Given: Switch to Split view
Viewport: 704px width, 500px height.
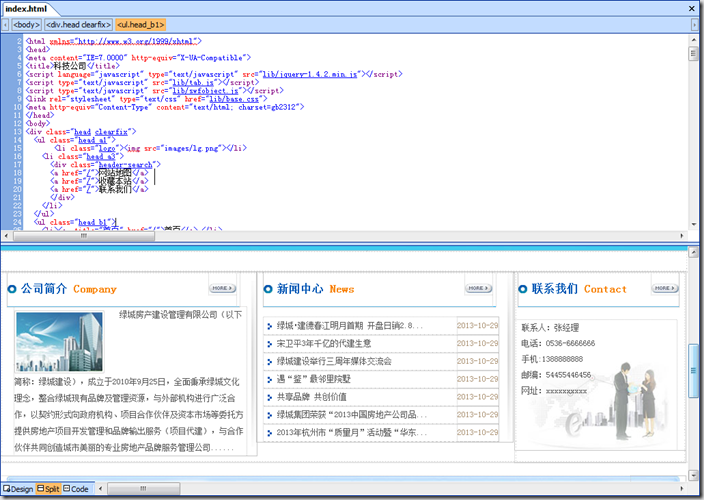Looking at the screenshot, I should [48, 489].
